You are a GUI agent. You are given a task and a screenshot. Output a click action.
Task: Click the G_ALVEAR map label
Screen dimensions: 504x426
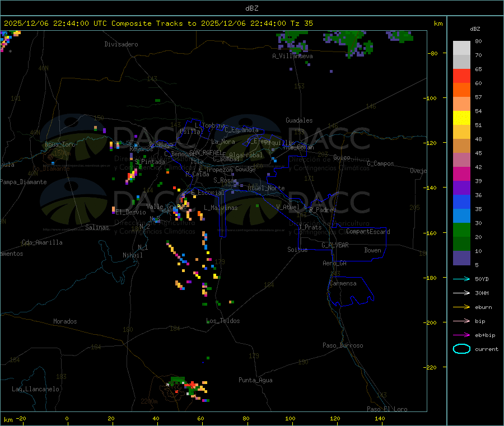(x=335, y=245)
